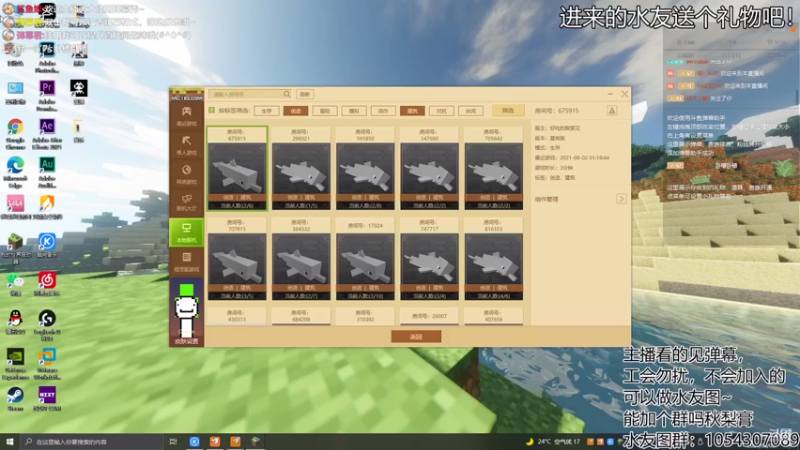800x450 pixels.
Task: Select room 147690 thumbnail
Action: (x=429, y=168)
